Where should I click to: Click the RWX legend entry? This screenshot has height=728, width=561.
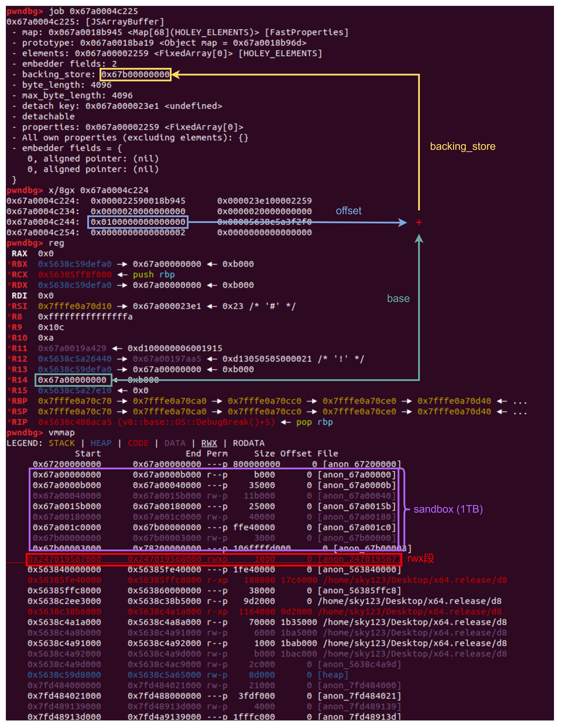point(209,443)
